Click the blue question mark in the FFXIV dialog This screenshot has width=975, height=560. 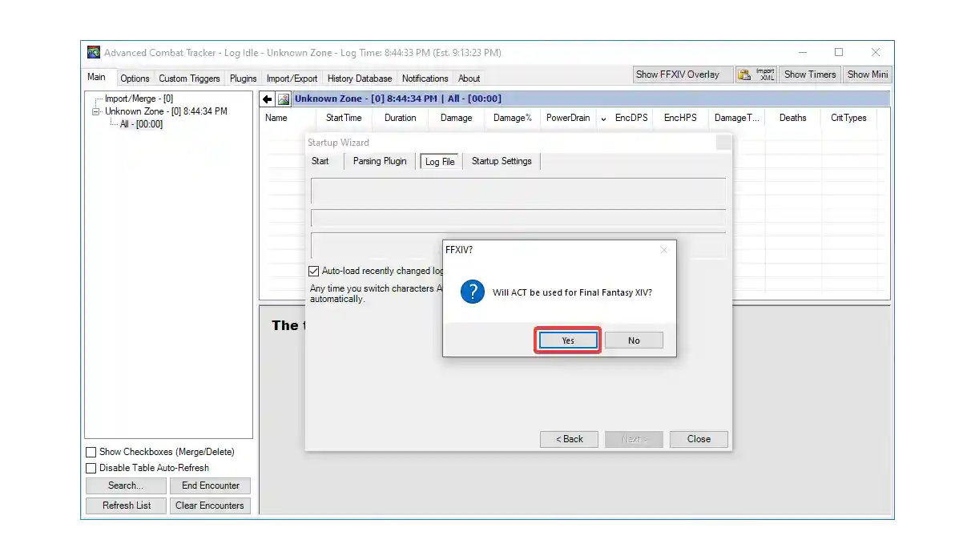tap(472, 292)
